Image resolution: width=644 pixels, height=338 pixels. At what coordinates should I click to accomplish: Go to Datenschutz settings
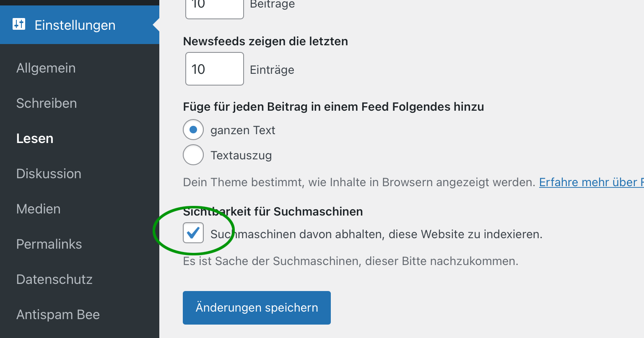pos(55,279)
